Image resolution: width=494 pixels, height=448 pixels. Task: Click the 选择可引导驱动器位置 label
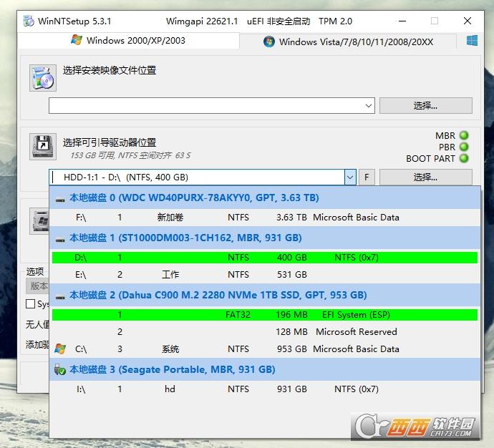(x=110, y=142)
